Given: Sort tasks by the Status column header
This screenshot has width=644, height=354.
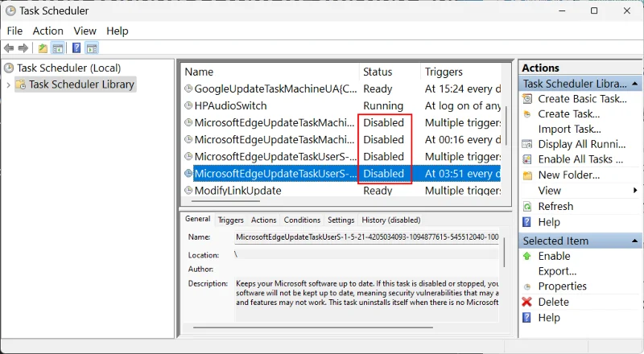Looking at the screenshot, I should point(390,72).
